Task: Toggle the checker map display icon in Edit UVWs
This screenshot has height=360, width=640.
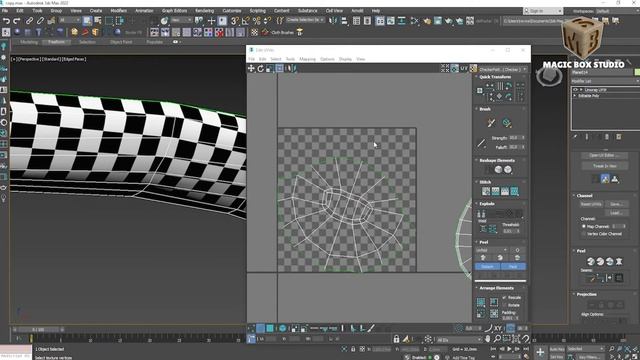Action: [x=473, y=69]
